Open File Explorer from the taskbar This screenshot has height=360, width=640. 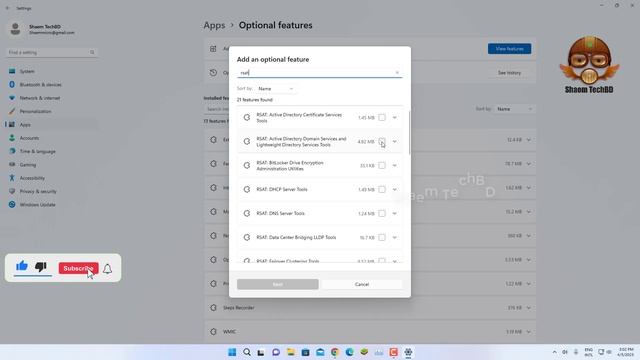tap(291, 352)
